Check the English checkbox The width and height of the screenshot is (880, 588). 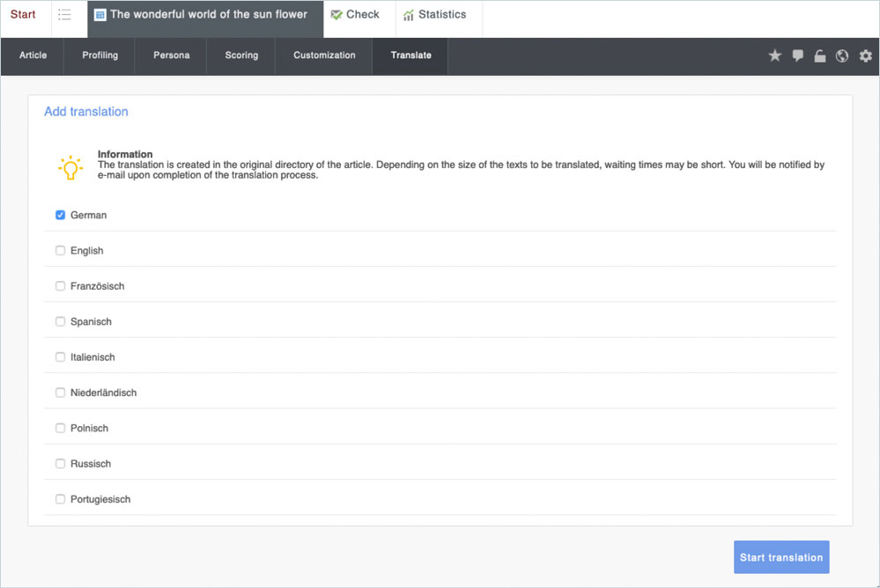coord(60,250)
